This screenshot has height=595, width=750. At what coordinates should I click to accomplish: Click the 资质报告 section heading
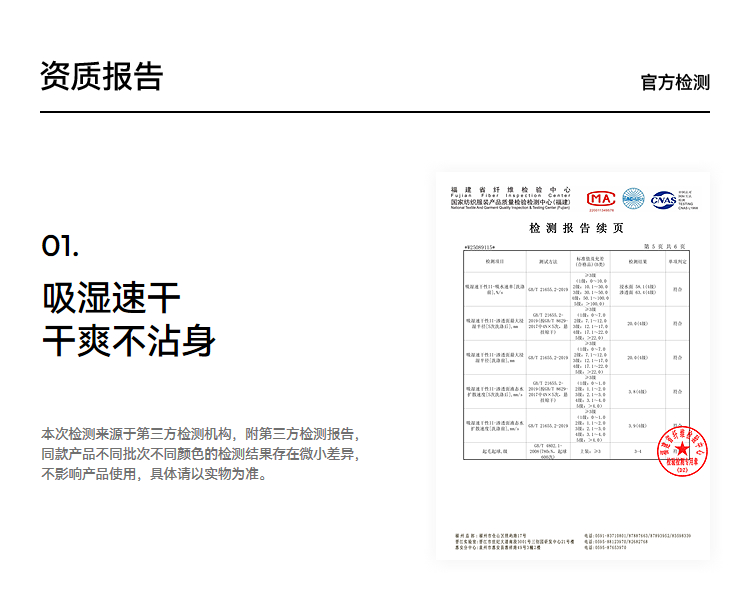pos(101,76)
